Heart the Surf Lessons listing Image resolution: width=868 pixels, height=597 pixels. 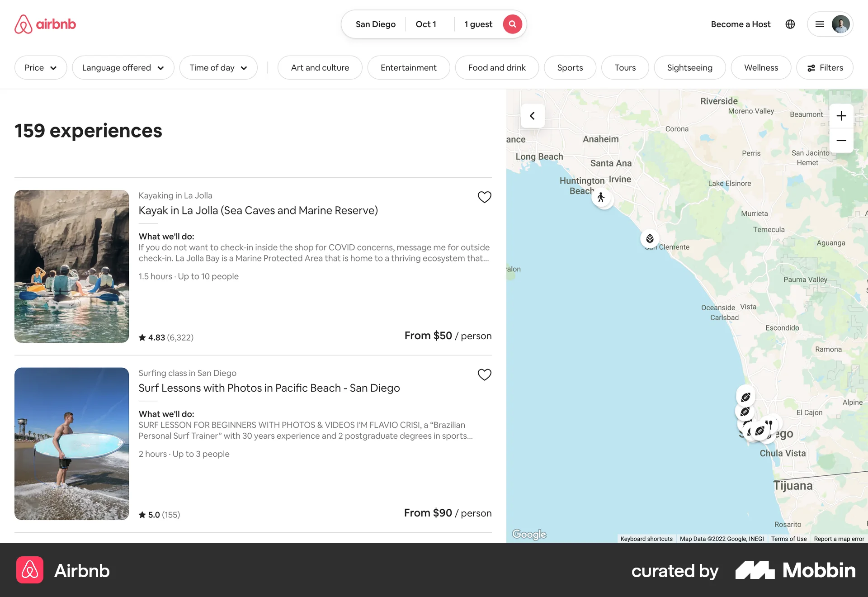pos(484,374)
